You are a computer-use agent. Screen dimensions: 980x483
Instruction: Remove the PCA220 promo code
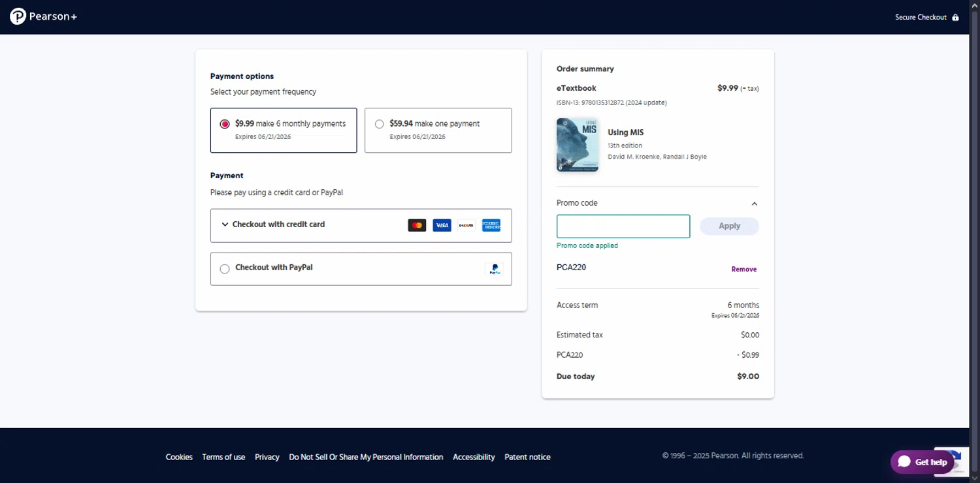tap(744, 269)
